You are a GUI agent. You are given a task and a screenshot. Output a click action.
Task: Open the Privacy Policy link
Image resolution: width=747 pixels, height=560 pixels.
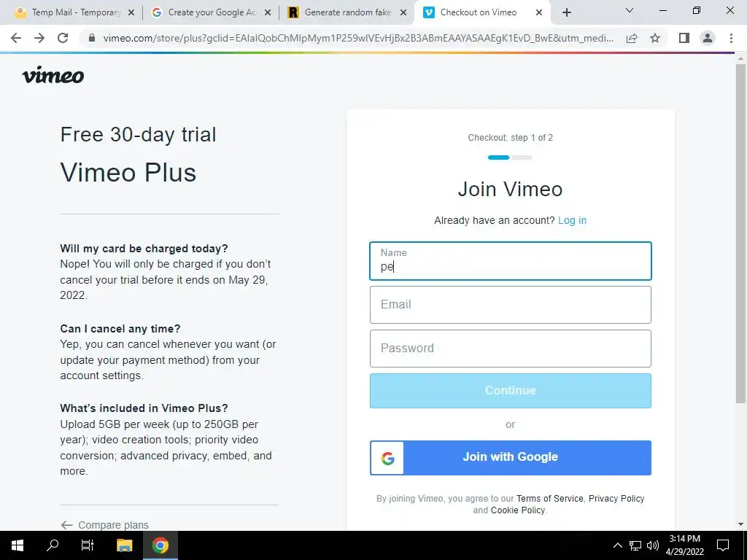(x=616, y=499)
